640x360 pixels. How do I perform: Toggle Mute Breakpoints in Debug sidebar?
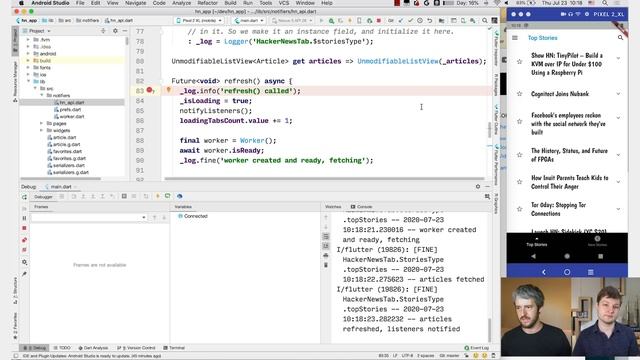click(x=24, y=250)
